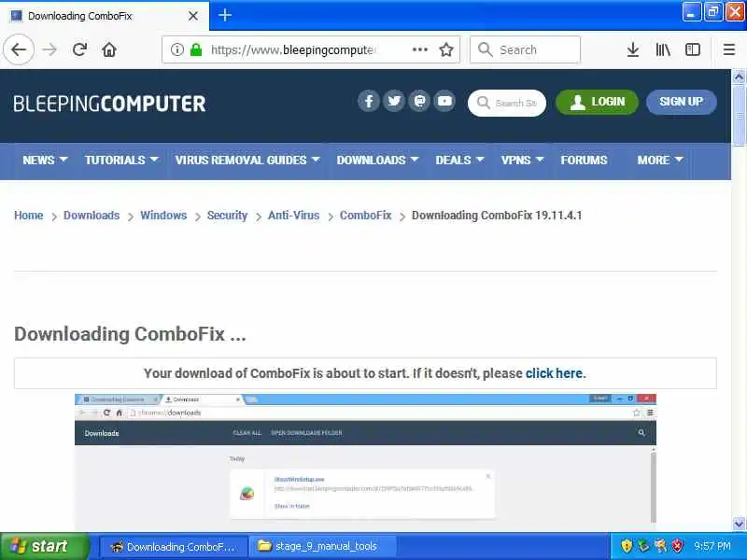Switch to stage_9_manual_tools taskbar folder
This screenshot has width=747, height=560.
coord(323,547)
